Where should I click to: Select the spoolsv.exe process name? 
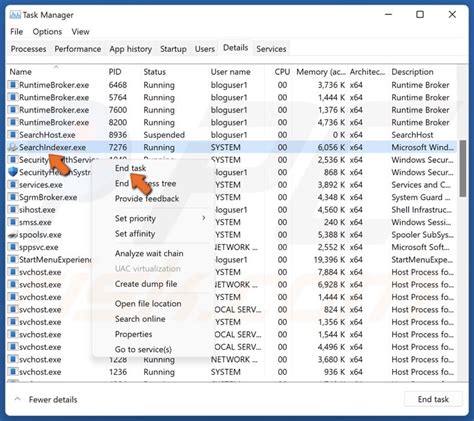pyautogui.click(x=40, y=235)
